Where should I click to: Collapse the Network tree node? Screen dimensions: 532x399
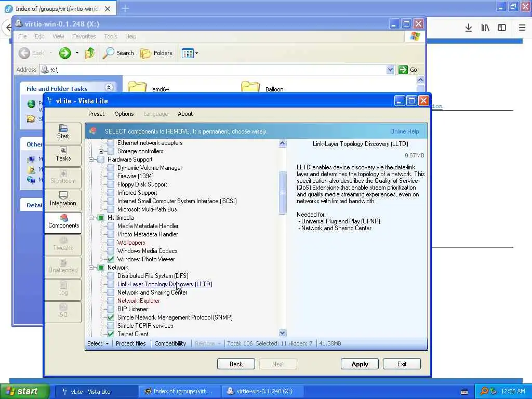click(x=91, y=268)
